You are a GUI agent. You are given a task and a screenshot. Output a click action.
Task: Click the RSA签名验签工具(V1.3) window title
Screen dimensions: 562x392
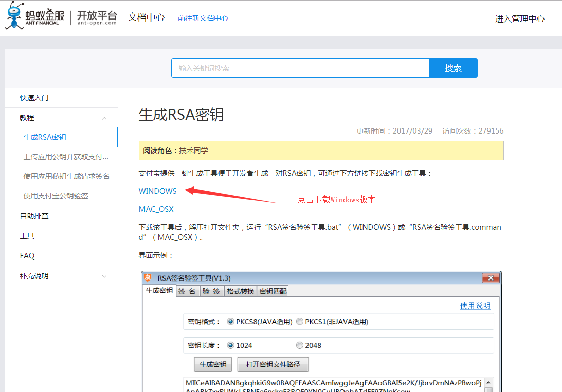click(x=194, y=278)
